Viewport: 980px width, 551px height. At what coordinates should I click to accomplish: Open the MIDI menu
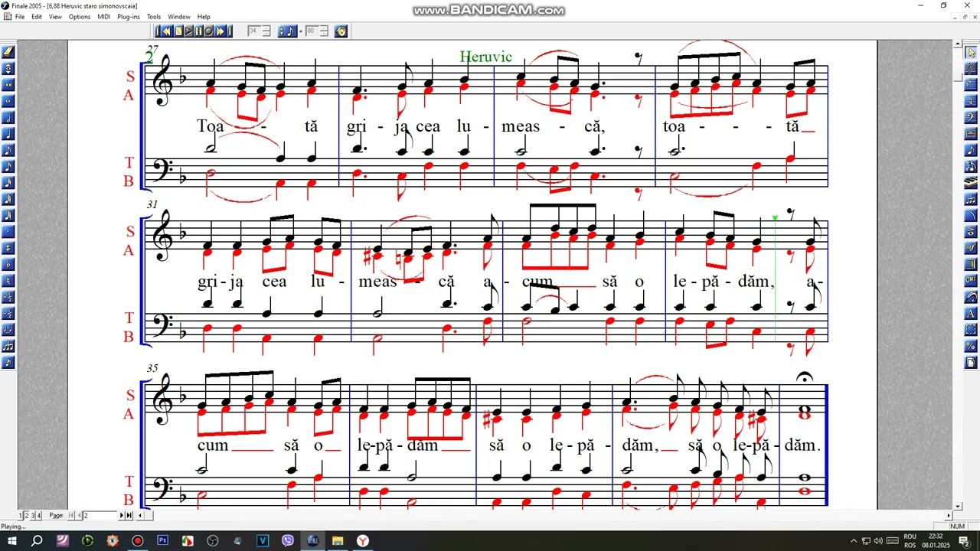click(x=104, y=17)
